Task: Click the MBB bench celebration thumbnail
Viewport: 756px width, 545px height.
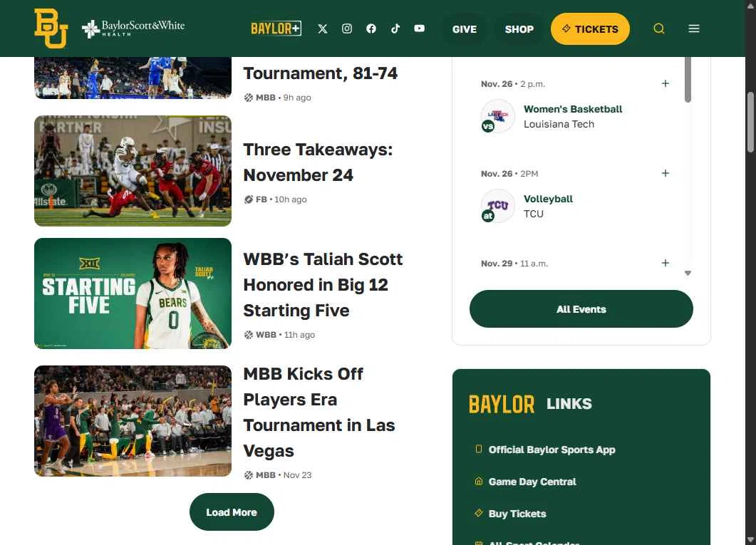Action: [x=133, y=420]
